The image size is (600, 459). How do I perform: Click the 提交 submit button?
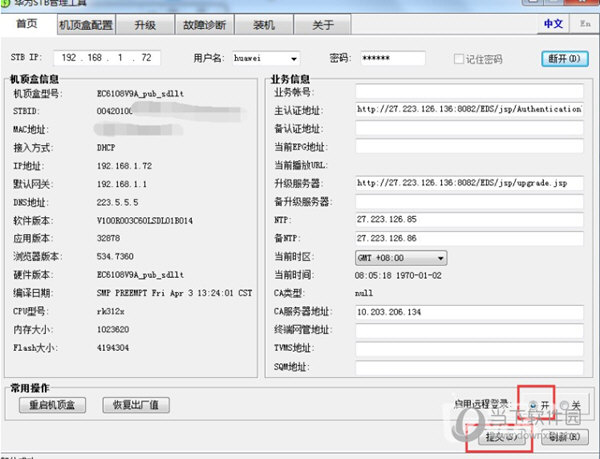pos(501,437)
